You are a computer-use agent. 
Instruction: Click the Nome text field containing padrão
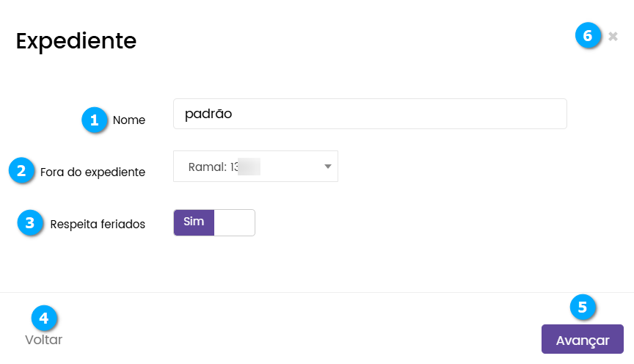pos(370,114)
